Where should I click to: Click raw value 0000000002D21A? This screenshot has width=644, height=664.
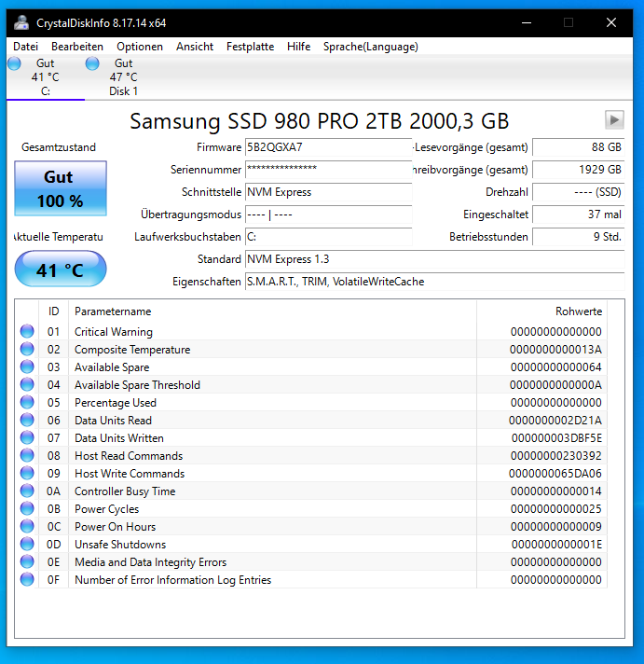tap(555, 420)
